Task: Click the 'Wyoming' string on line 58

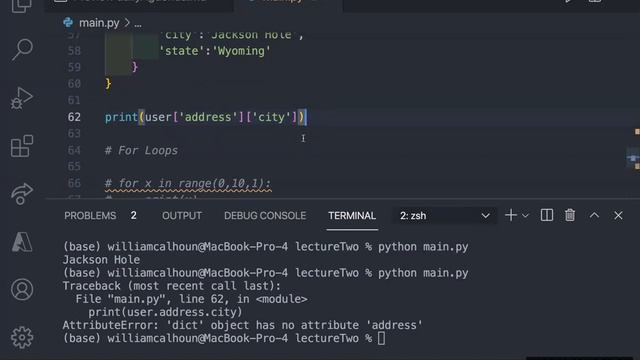Action: (x=241, y=51)
